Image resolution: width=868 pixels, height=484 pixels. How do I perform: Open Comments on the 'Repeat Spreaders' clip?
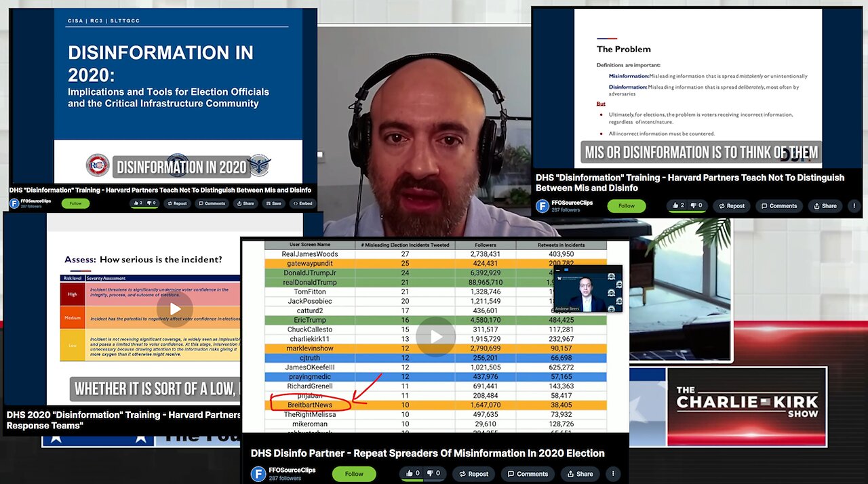(526, 474)
